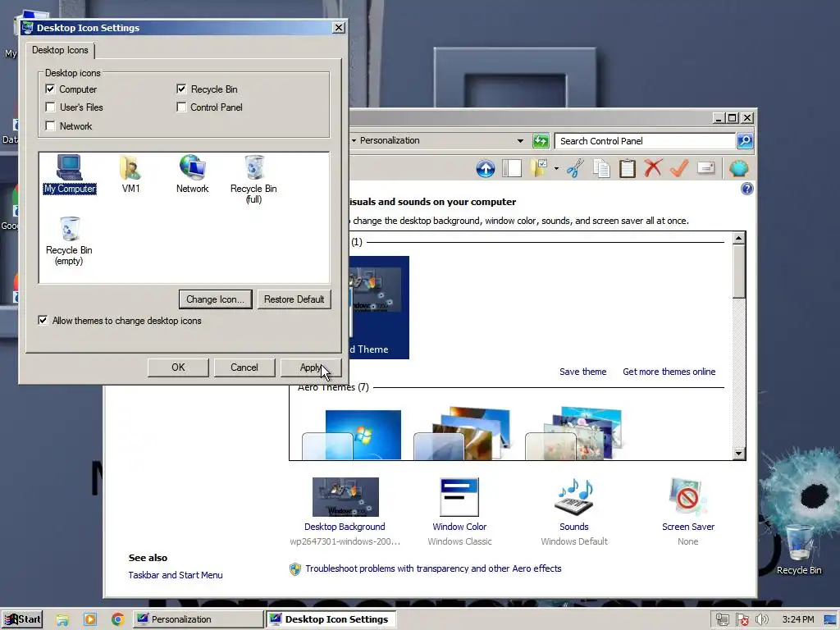This screenshot has height=630, width=840.
Task: Click the Action Center flag tray icon
Action: pos(742,619)
